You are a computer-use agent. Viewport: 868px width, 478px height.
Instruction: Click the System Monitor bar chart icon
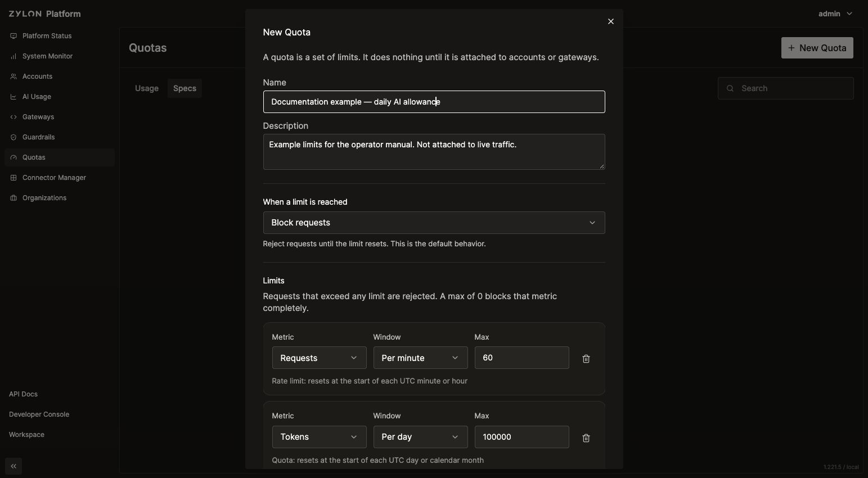point(14,56)
